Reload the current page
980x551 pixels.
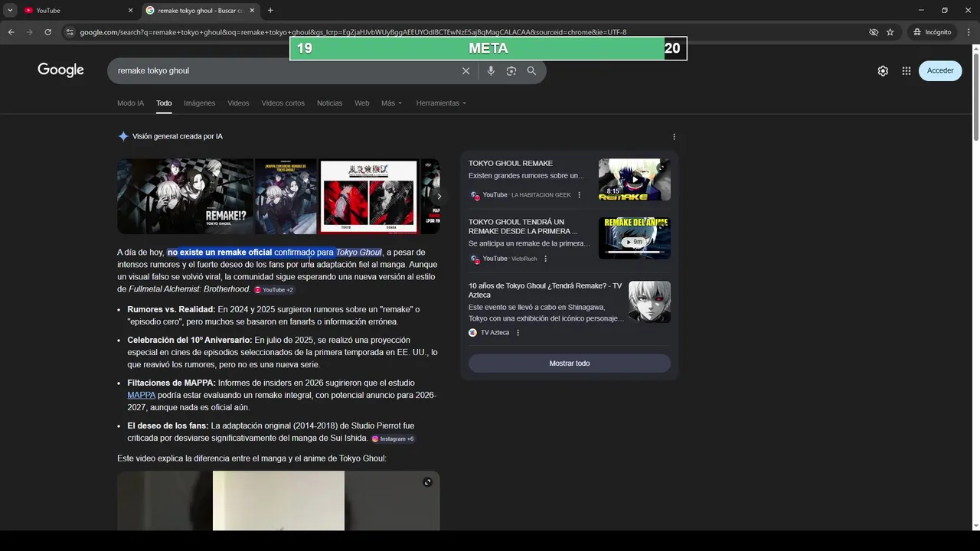[x=47, y=32]
